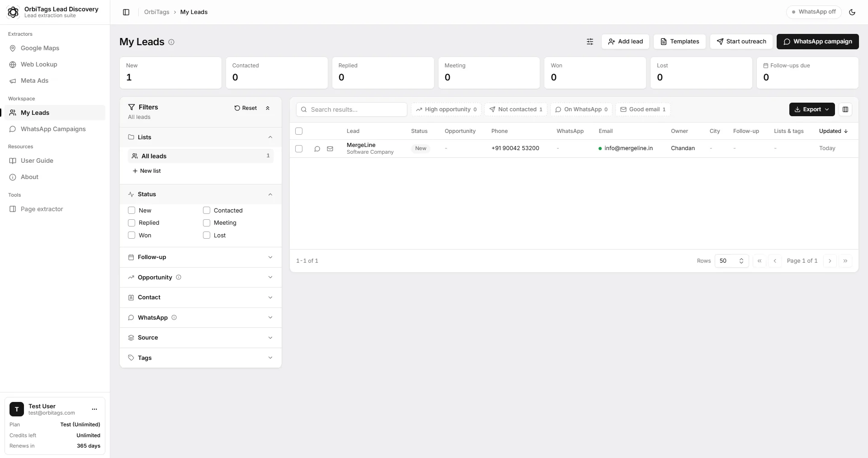The image size is (868, 458).
Task: Click the OrbiTags logo icon
Action: (14, 12)
